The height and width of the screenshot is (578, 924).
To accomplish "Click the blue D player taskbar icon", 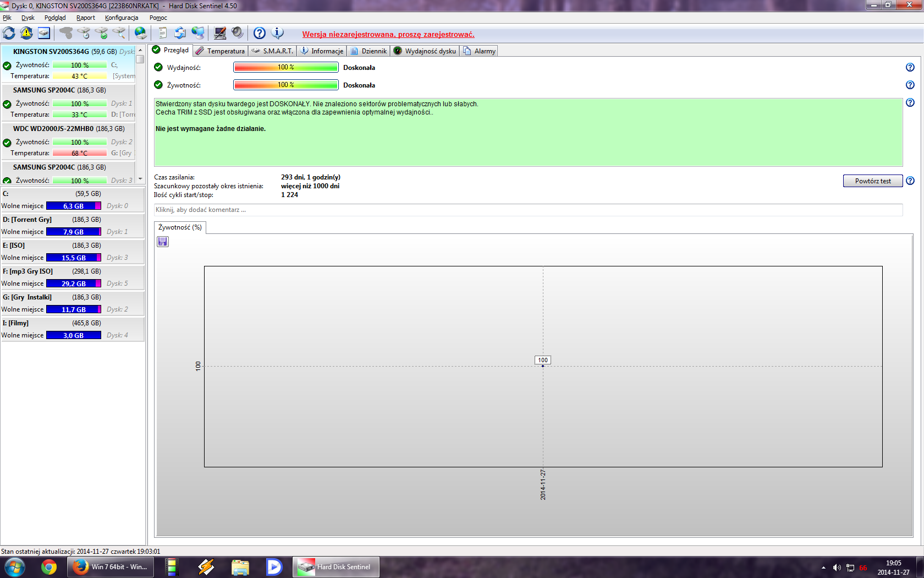I will pyautogui.click(x=274, y=566).
